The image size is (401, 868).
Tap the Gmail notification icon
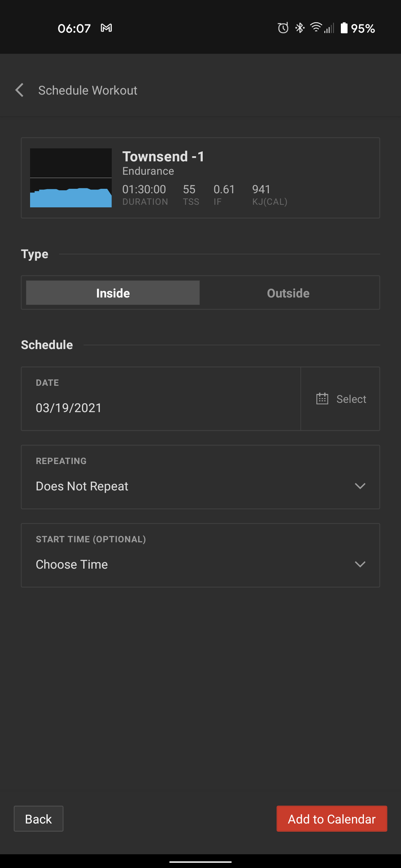pyautogui.click(x=106, y=28)
